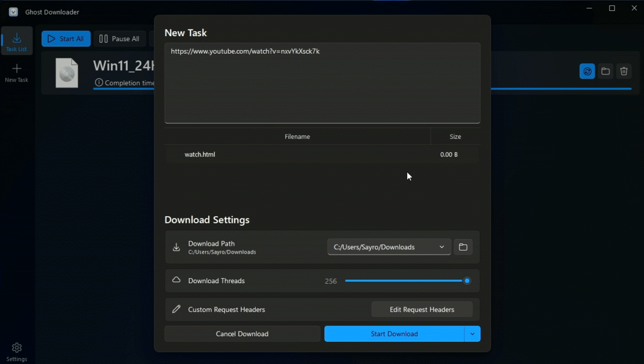Browse for folder next to download path
This screenshot has height=364, width=644.
(463, 247)
